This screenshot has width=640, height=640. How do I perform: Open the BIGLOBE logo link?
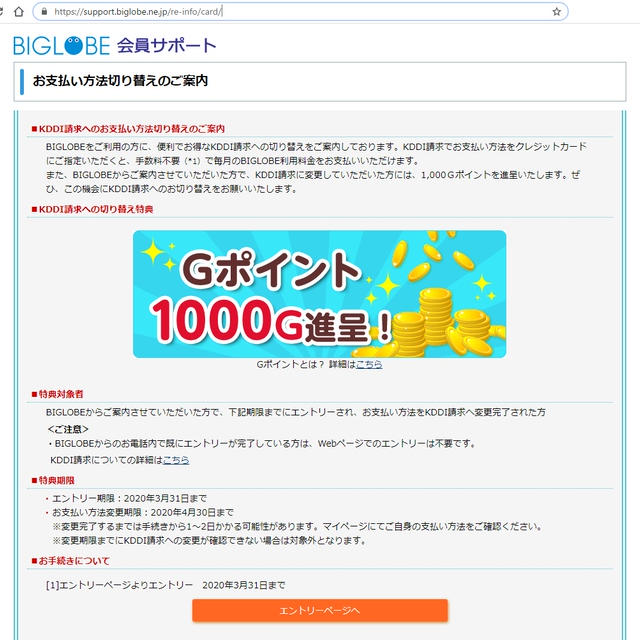(61, 45)
